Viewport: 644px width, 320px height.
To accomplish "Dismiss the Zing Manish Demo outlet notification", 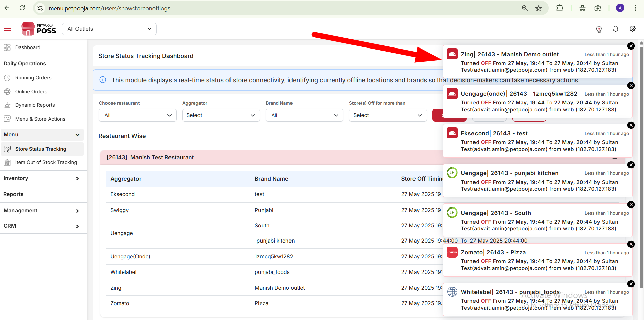I will [x=631, y=46].
